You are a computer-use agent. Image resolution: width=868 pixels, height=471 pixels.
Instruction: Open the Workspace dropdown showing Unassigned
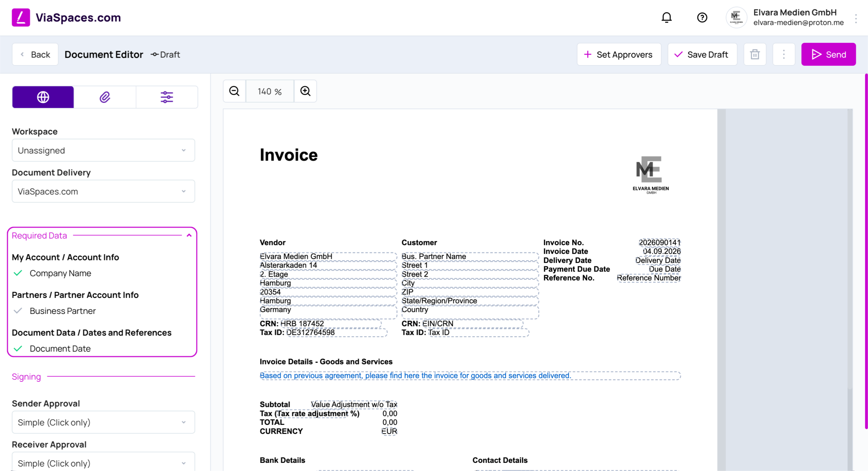coord(103,150)
